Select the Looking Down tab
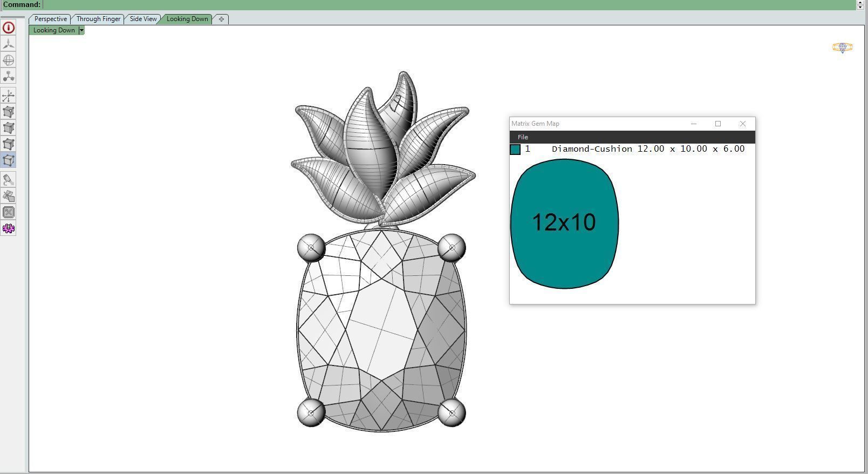The image size is (868, 474). 187,19
